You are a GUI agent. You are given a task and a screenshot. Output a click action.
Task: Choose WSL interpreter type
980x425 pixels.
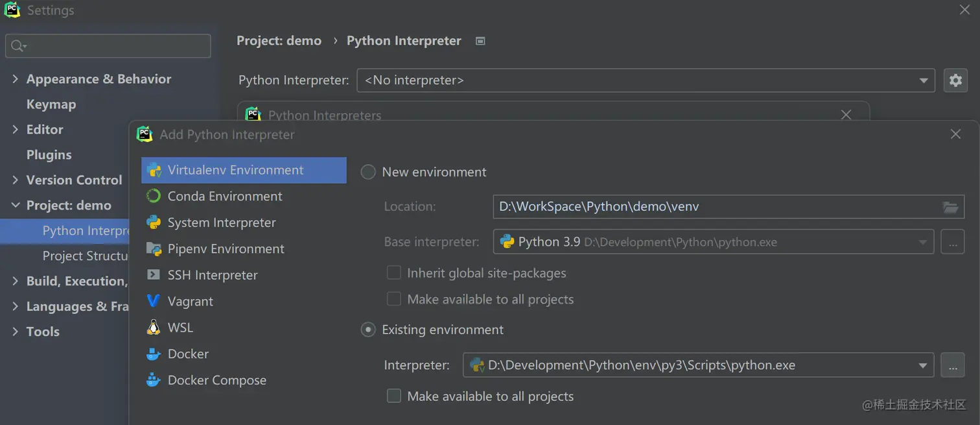(x=180, y=328)
